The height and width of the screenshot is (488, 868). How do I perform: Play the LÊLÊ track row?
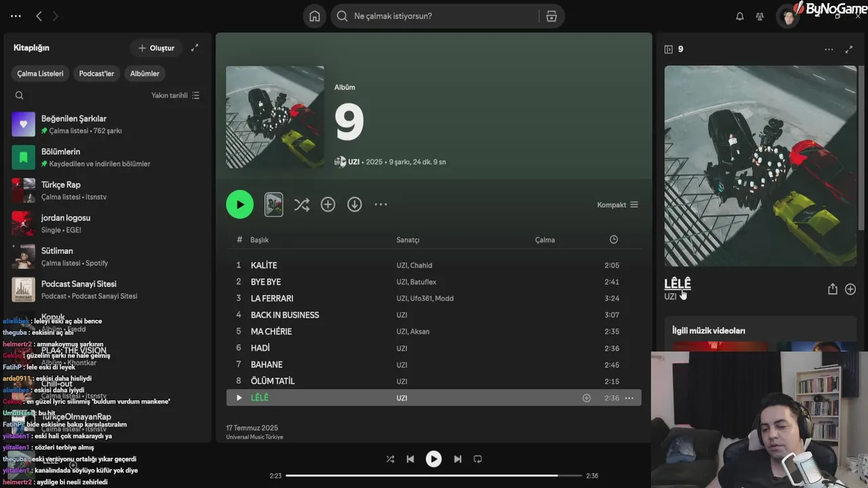point(239,398)
